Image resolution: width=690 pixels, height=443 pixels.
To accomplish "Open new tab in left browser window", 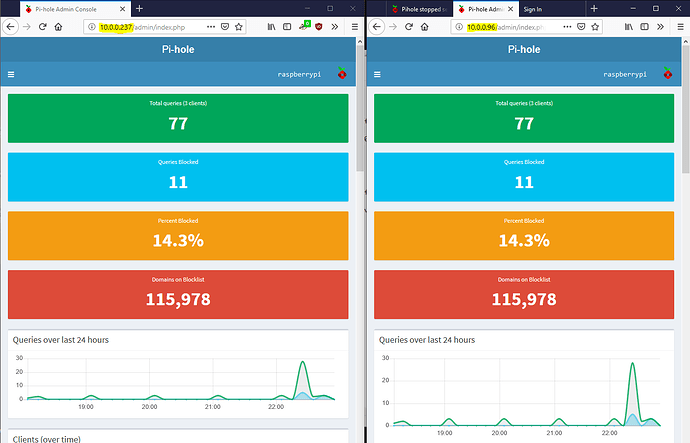I will [x=139, y=8].
